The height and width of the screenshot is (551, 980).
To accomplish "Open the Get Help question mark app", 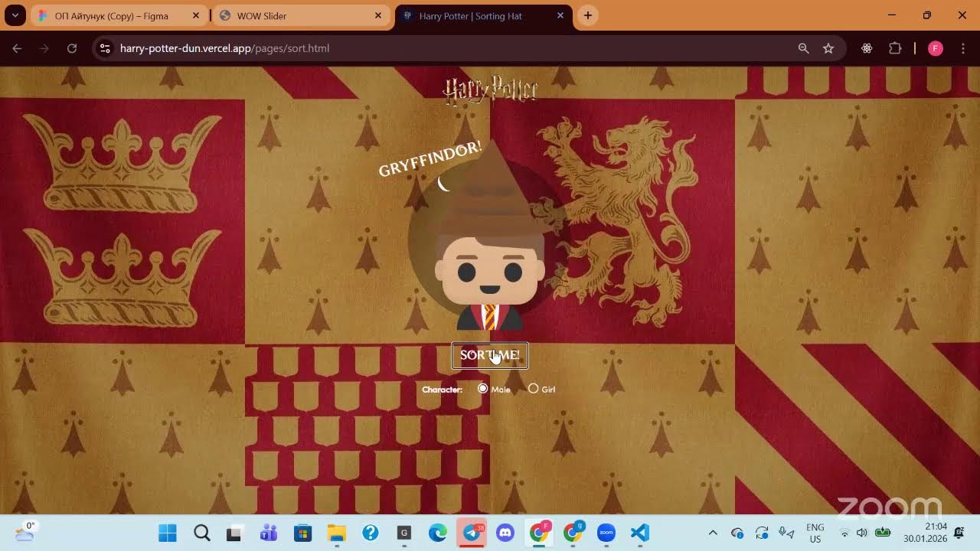I will (371, 533).
